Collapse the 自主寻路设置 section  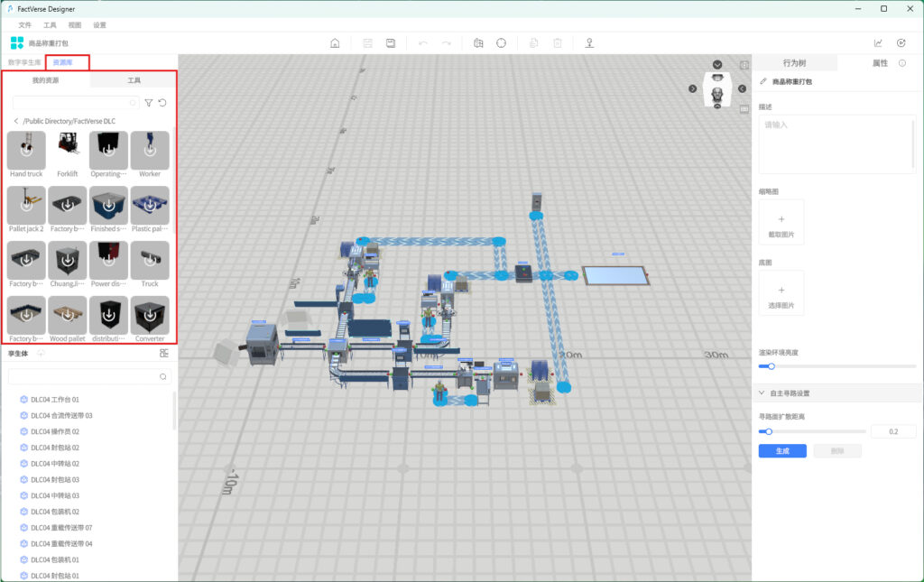(x=762, y=393)
